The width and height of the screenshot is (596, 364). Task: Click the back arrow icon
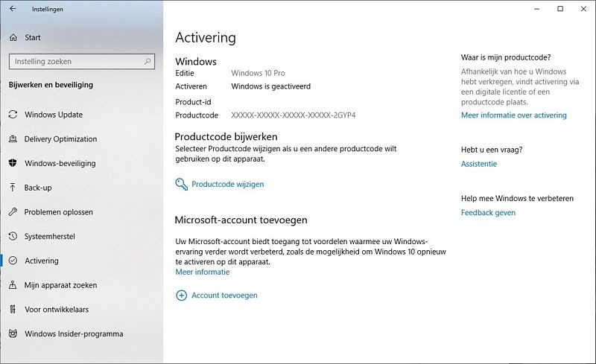pos(13,9)
